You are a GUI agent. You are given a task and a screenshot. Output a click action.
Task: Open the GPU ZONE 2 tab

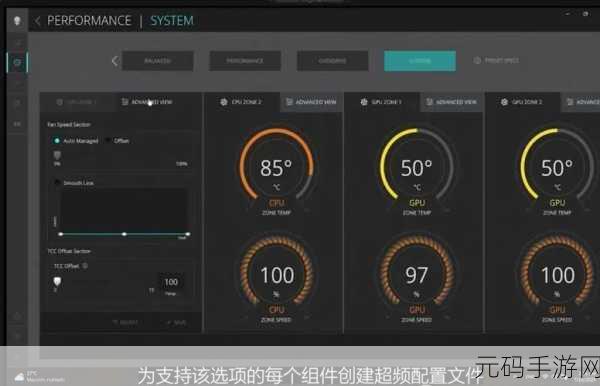pos(523,102)
